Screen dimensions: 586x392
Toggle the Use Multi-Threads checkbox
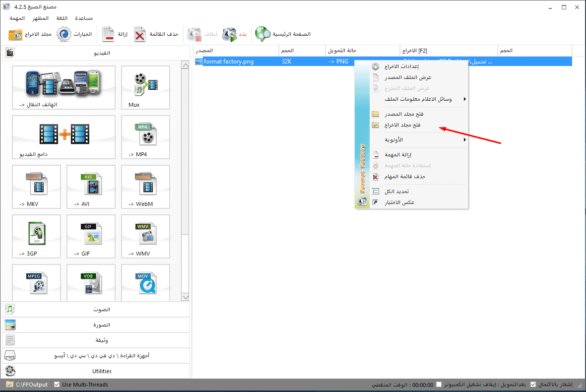pyautogui.click(x=57, y=385)
